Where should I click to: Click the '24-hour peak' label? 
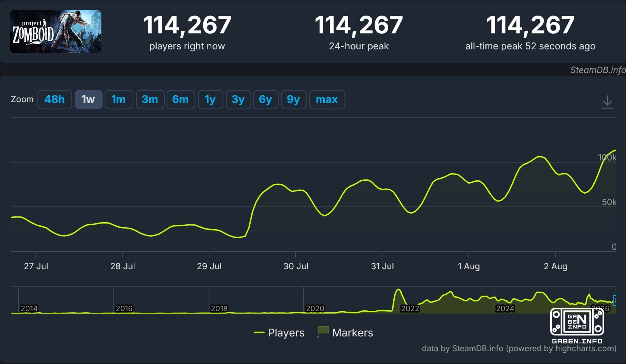[x=359, y=46]
